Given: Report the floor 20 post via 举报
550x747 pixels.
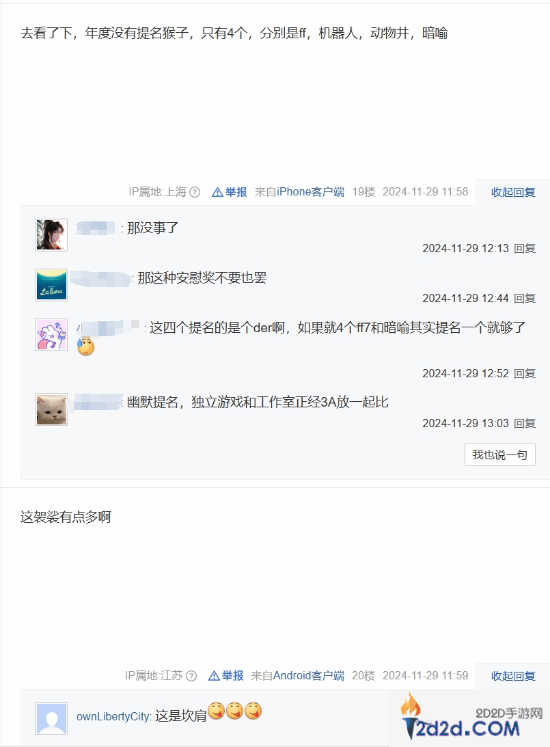Looking at the screenshot, I should pos(233,676).
